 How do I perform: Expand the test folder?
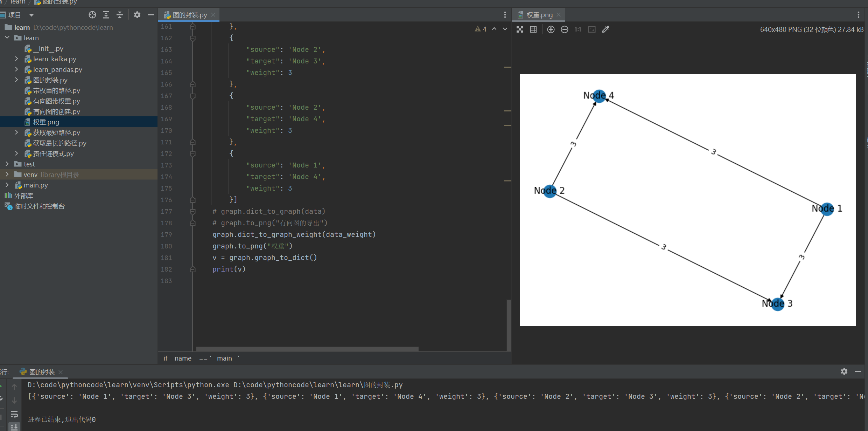tap(7, 164)
